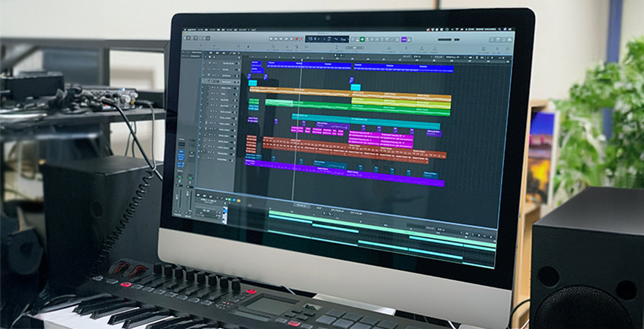
Task: Click the red Record transport button
Action: (296, 39)
